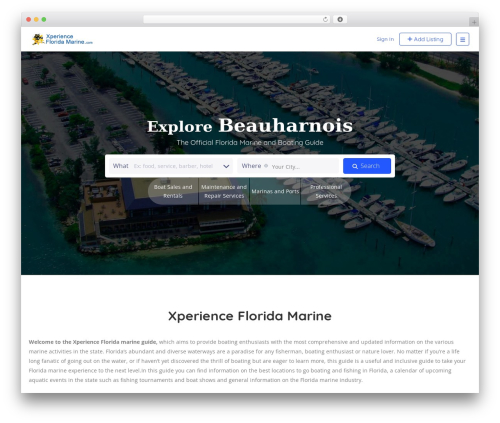Click 'Welcome to the Xperience Florida marine guide' text
Screen dimensions: 500x423
click(93, 342)
